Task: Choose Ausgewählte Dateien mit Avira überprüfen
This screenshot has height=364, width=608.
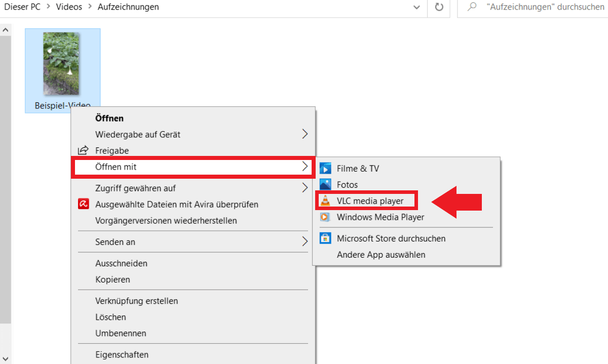Action: 193,205
